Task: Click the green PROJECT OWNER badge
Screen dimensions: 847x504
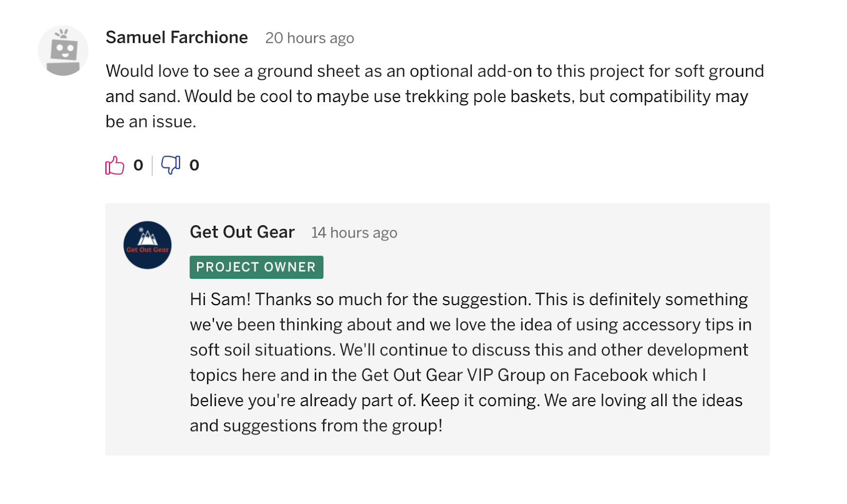Action: coord(256,267)
